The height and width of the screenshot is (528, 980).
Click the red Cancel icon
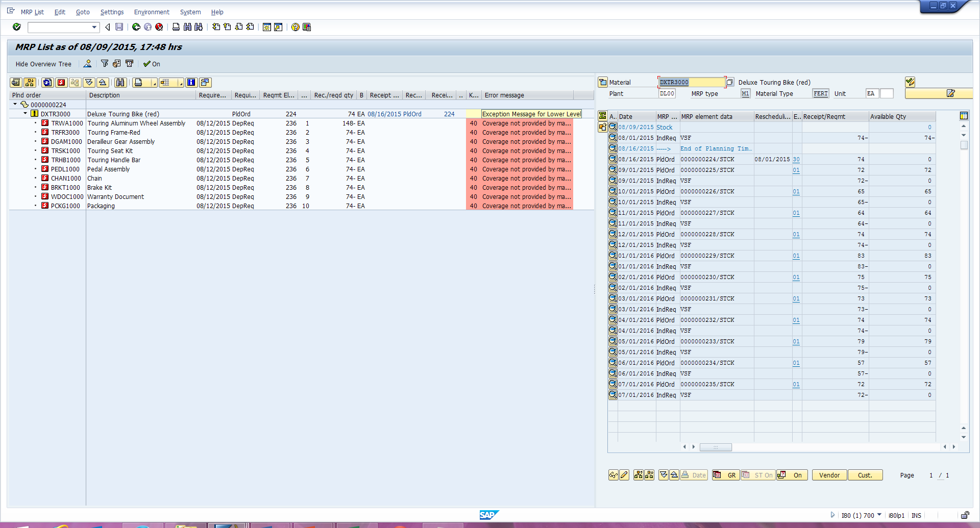(x=159, y=27)
